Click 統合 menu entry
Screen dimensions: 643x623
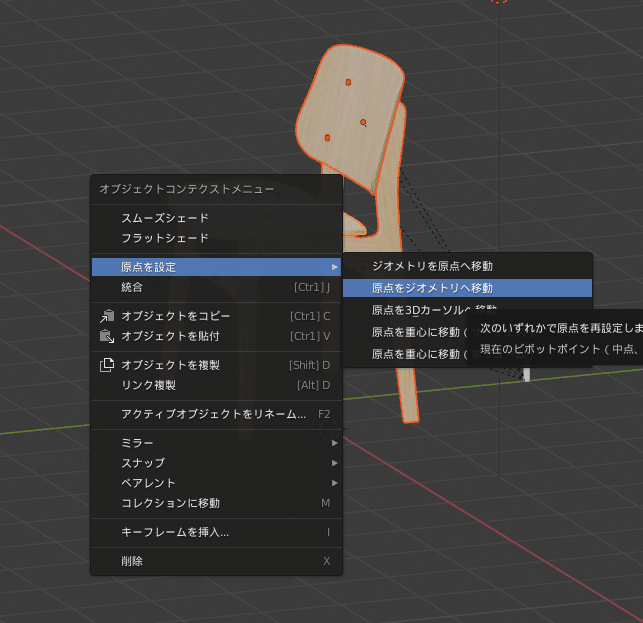(x=216, y=287)
